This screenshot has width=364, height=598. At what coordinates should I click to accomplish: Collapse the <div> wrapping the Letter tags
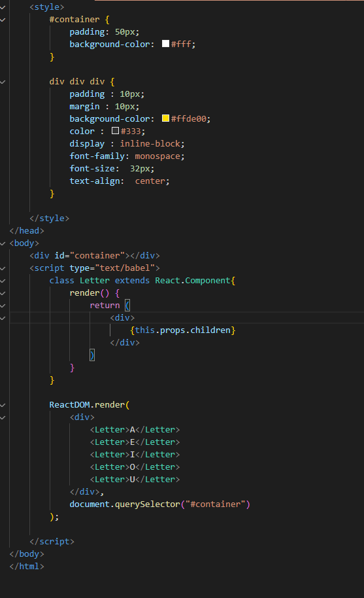point(3,417)
